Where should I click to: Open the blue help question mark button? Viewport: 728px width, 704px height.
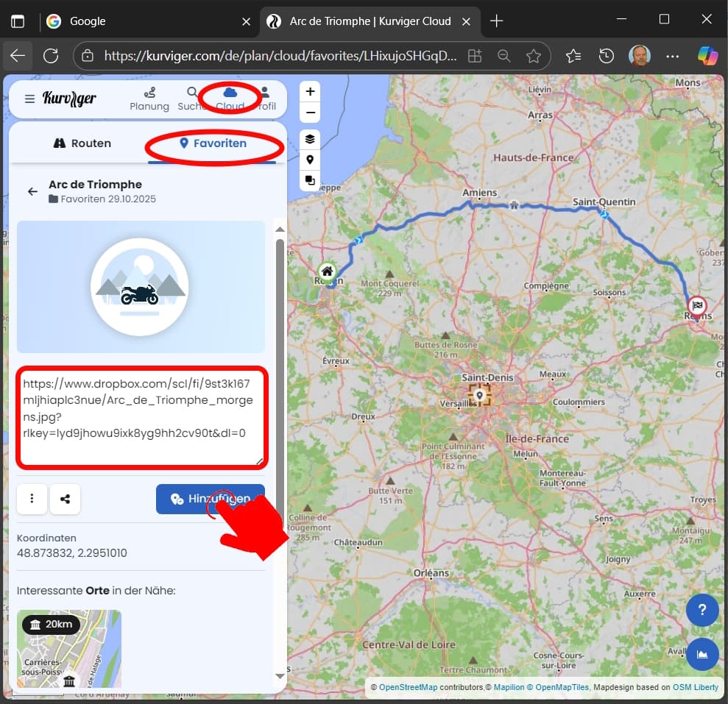(x=702, y=610)
